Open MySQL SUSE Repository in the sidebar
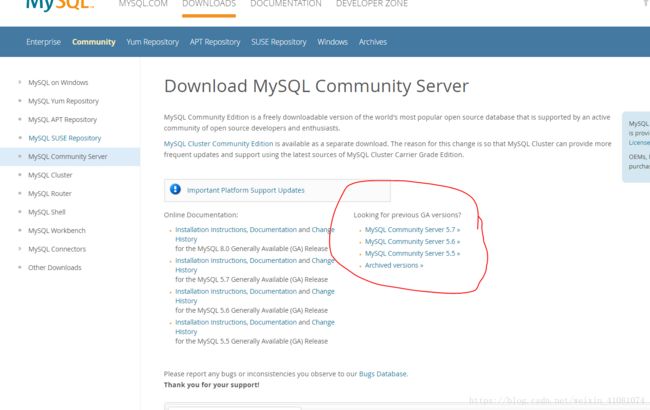 (65, 138)
